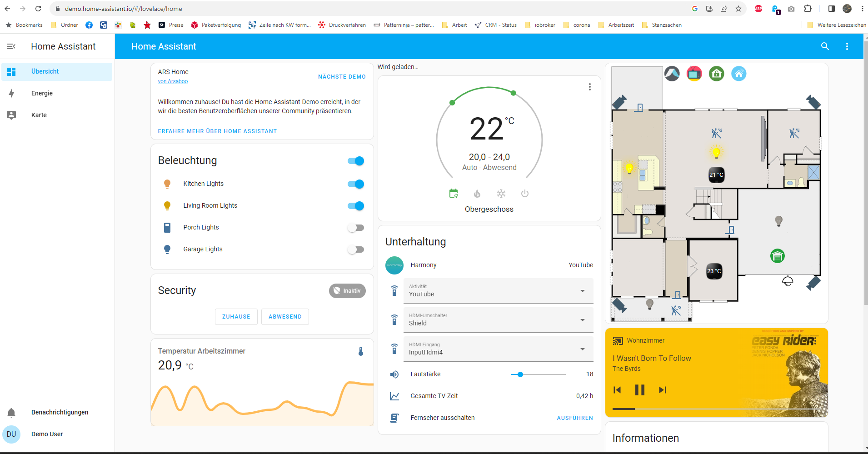
Task: Skip to next track on Wohnzimmer player
Action: coord(663,390)
